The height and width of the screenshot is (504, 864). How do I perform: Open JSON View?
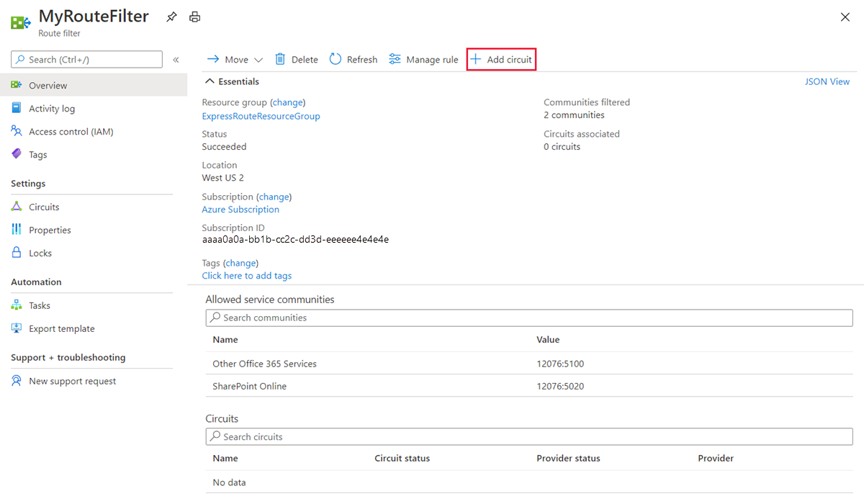pos(827,81)
